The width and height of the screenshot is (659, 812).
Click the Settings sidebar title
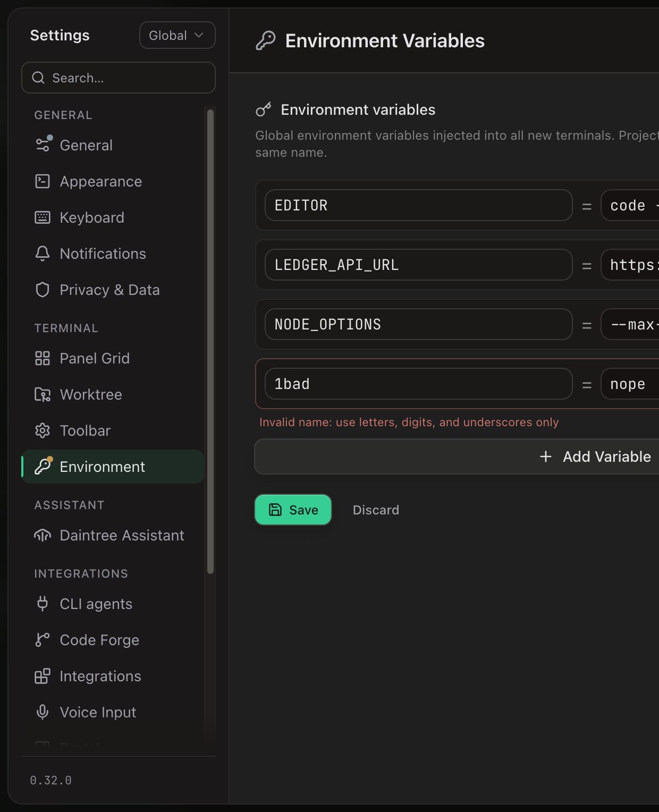click(x=60, y=35)
